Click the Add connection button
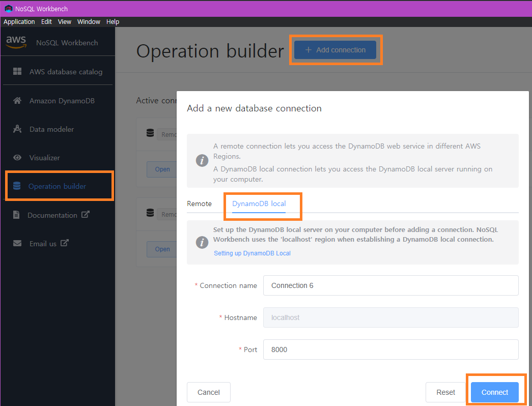This screenshot has height=406, width=532. [335, 50]
